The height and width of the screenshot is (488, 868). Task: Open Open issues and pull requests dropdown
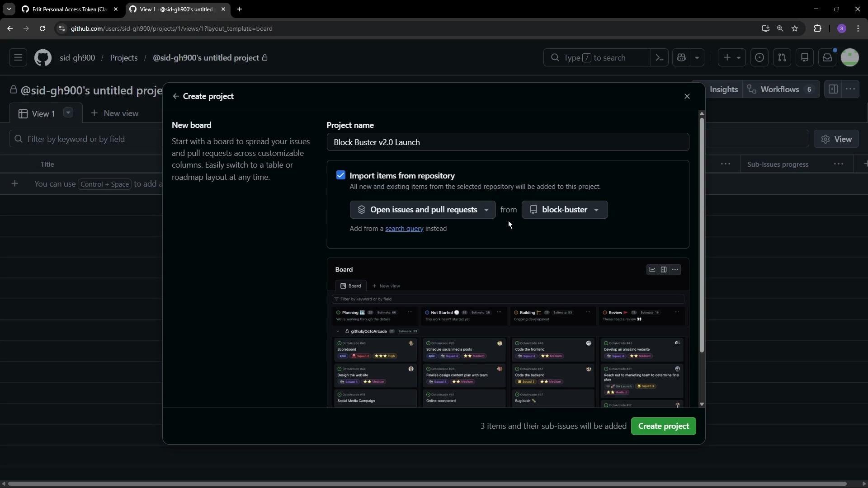[423, 210]
